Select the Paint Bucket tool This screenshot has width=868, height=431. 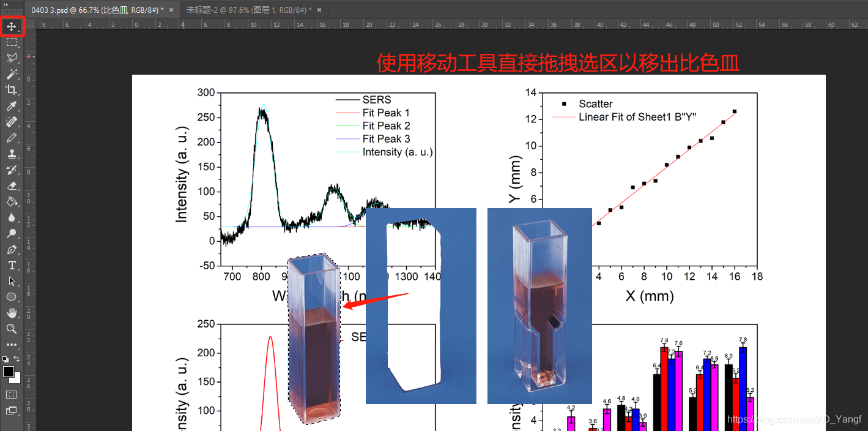(x=12, y=201)
